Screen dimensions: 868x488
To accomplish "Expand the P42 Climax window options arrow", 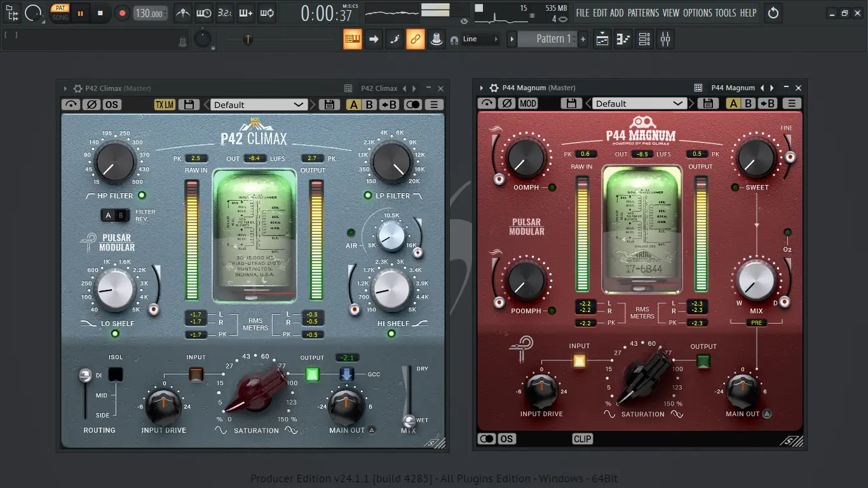I will coord(65,88).
